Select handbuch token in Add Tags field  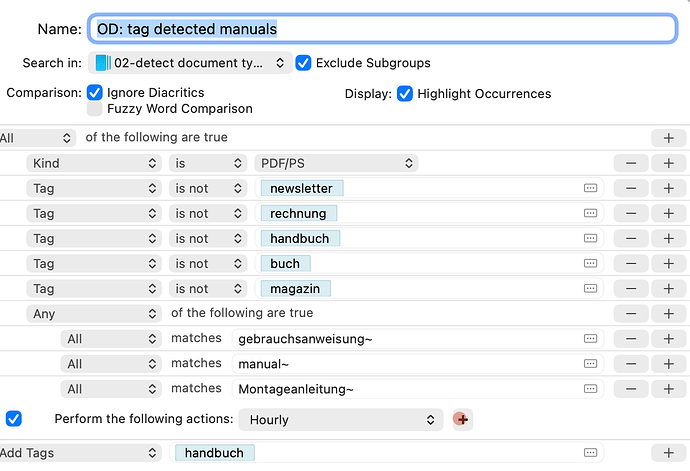(215, 453)
